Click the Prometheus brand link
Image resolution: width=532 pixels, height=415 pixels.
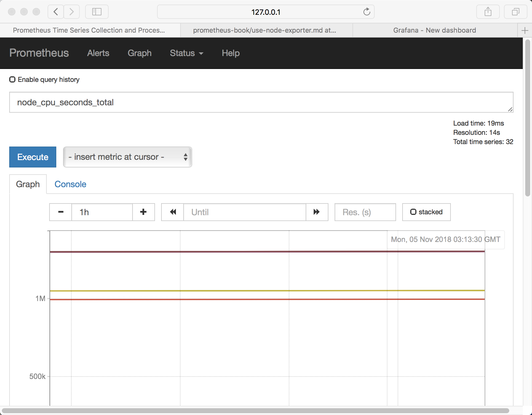[39, 53]
